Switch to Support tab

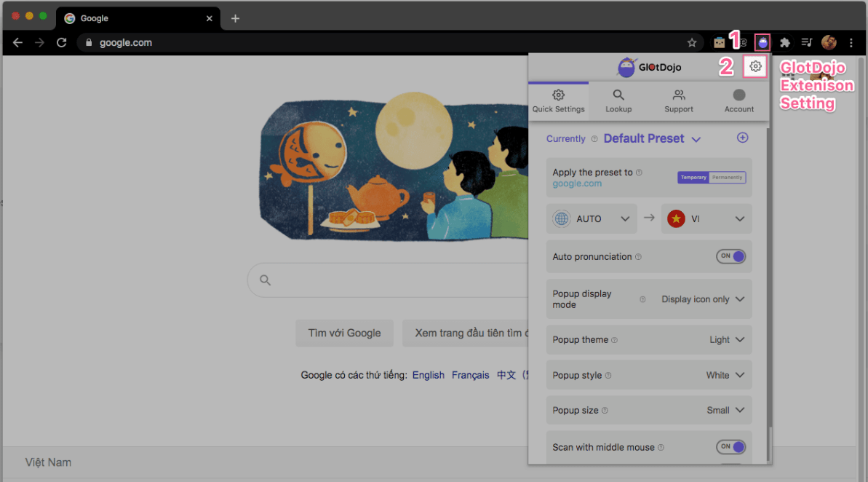click(679, 100)
